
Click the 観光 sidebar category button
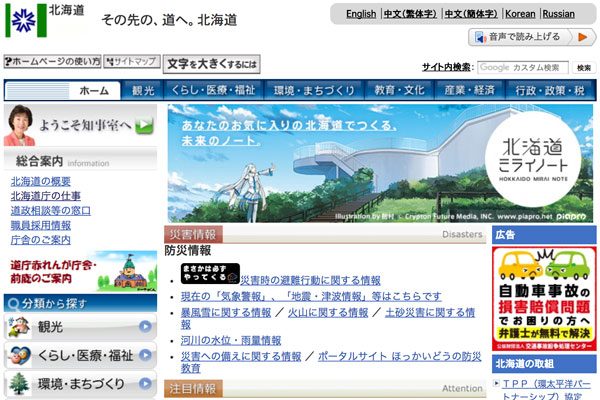click(x=80, y=327)
